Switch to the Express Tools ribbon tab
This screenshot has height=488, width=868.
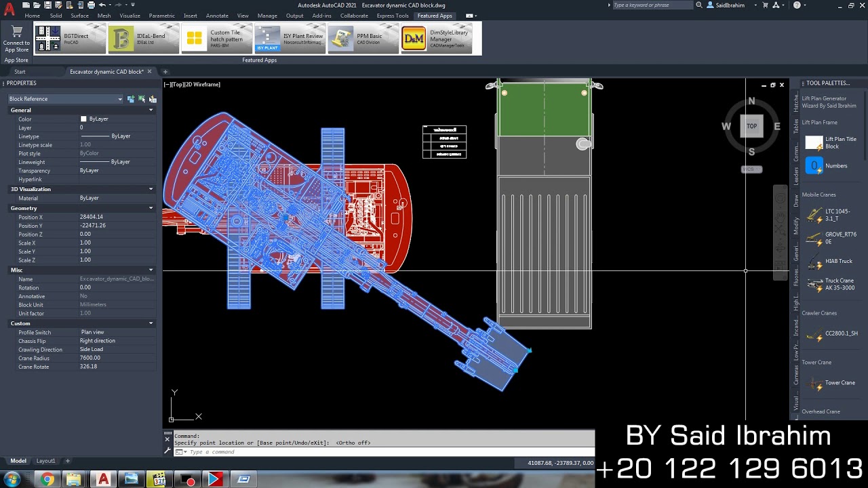click(x=393, y=16)
